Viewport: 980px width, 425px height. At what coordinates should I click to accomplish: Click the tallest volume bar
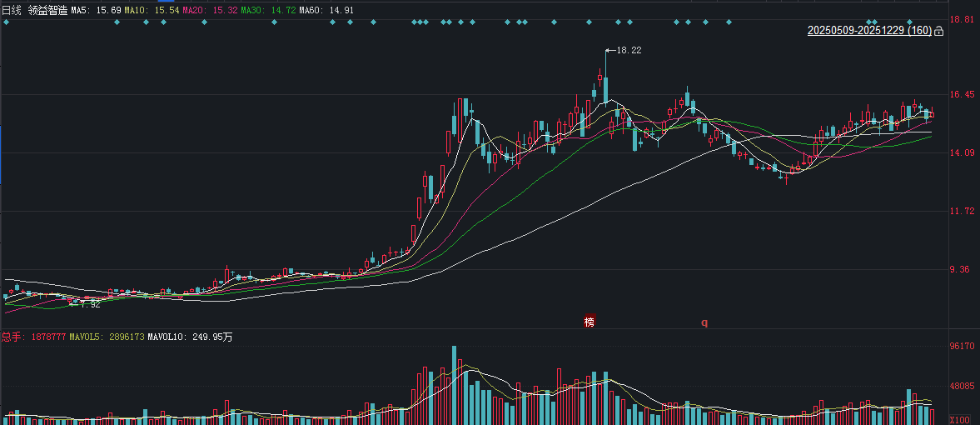(x=454, y=384)
